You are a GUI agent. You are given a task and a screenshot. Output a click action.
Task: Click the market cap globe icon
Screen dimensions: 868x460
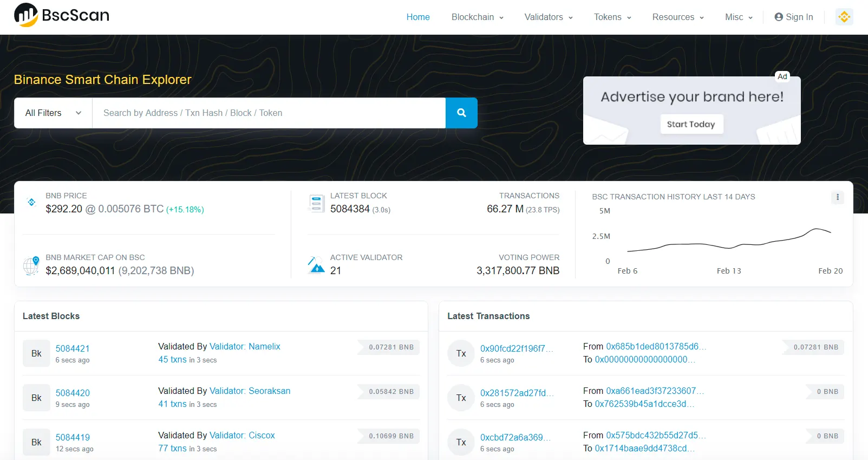(x=31, y=265)
